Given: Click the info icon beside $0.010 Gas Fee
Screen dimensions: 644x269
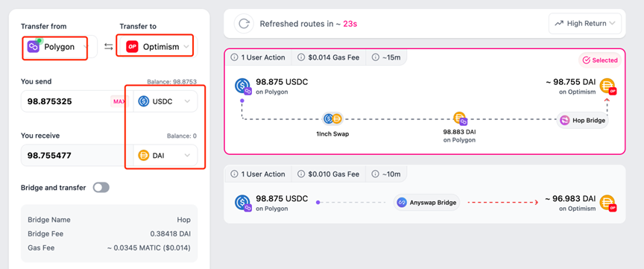Looking at the screenshot, I should click(301, 174).
